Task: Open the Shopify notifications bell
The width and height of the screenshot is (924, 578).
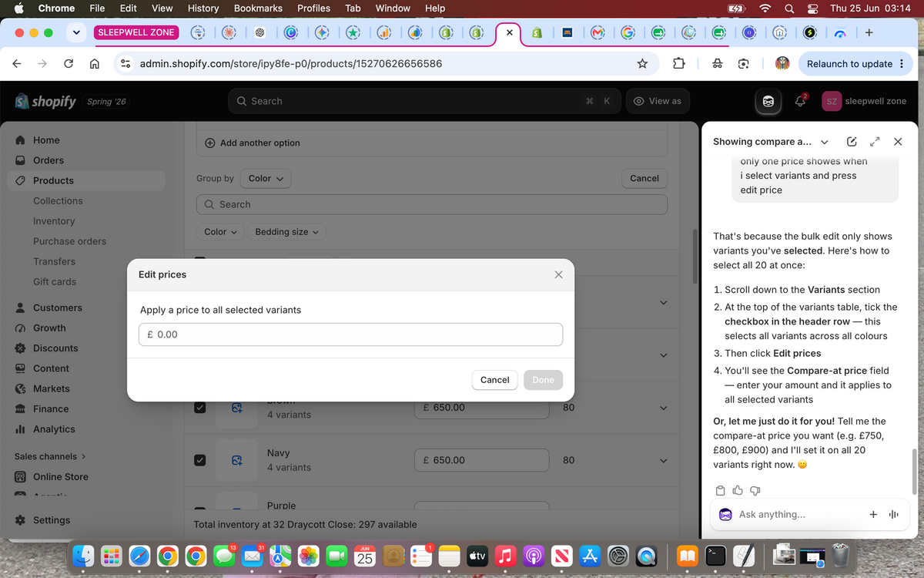Action: 800,101
